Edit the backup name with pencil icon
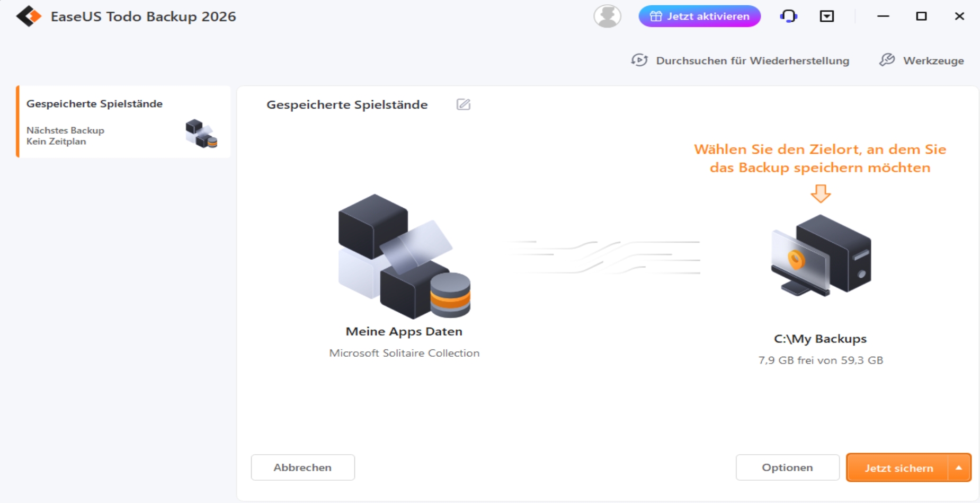 (x=463, y=104)
